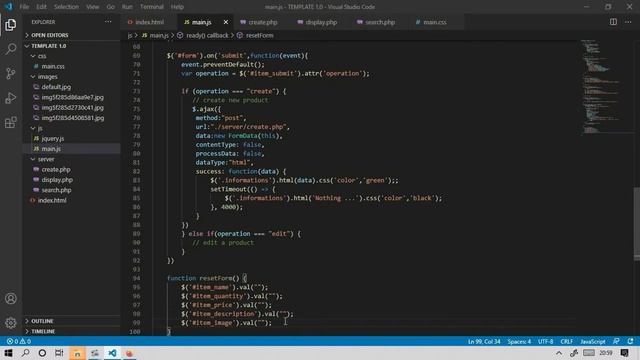Open Cortana from the taskbar

point(42,353)
